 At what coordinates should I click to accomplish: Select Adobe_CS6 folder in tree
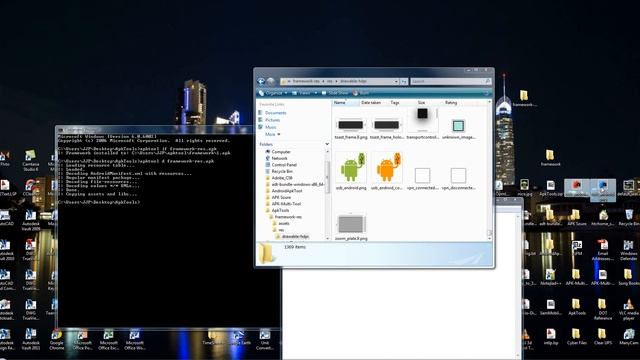[279, 178]
